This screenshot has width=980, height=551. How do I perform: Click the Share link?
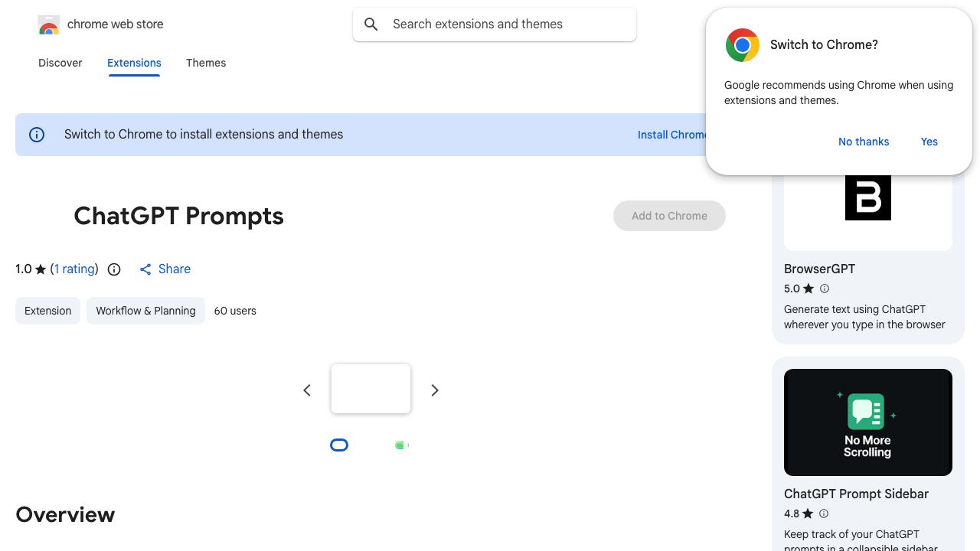click(x=175, y=269)
